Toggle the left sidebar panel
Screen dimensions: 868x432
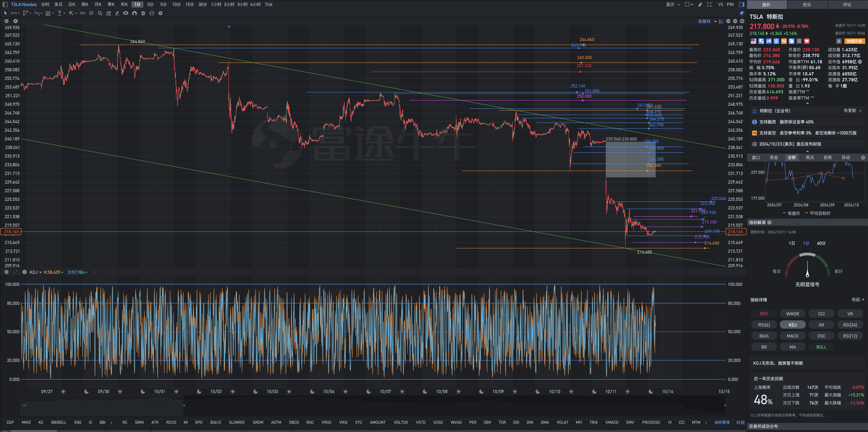pyautogui.click(x=5, y=4)
